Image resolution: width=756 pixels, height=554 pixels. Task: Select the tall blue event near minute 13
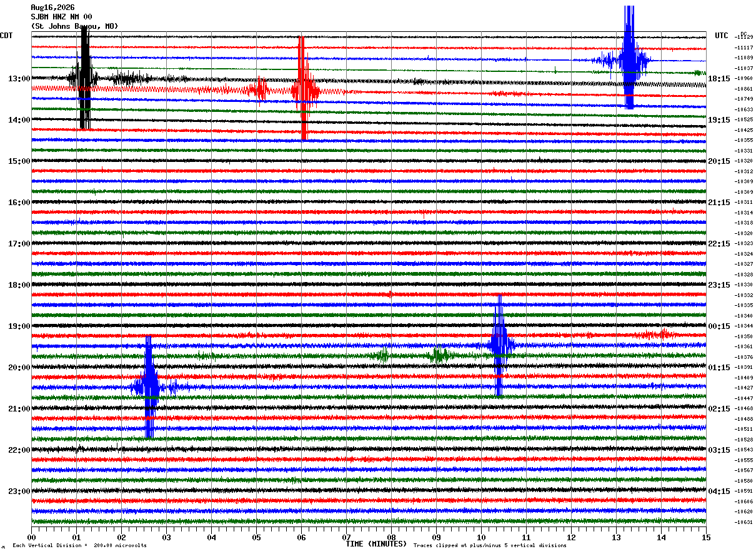pos(629,58)
